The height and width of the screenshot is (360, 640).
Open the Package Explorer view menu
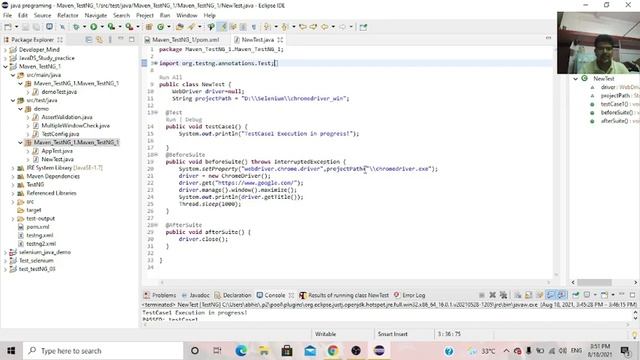110,40
